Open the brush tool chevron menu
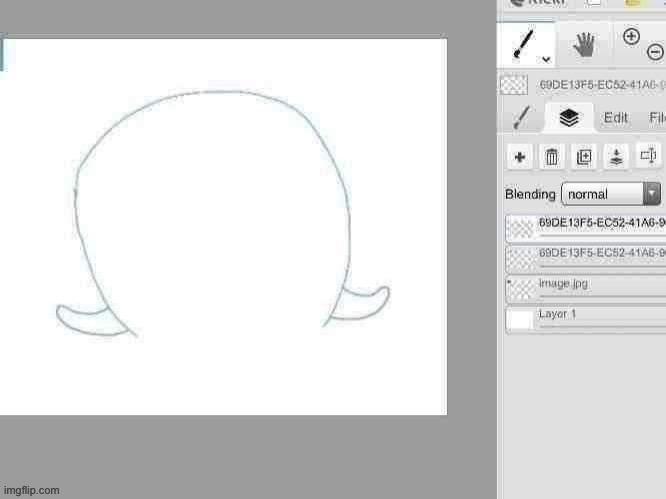The width and height of the screenshot is (666, 499). (546, 59)
